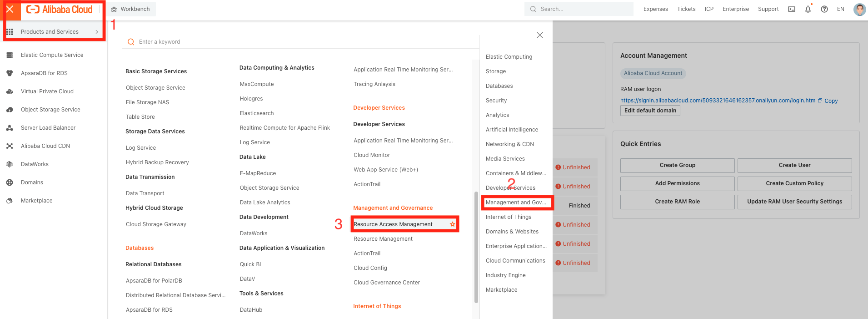Switch language via EN selector

point(841,9)
